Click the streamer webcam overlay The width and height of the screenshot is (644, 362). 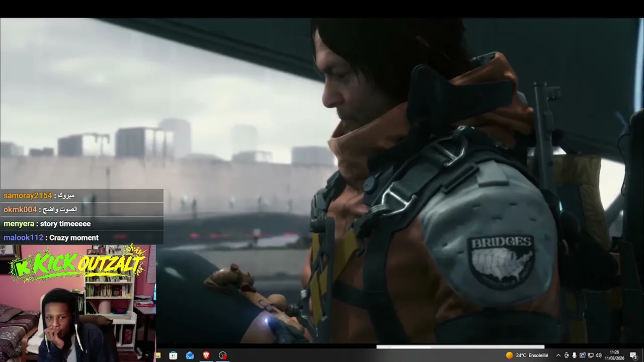[x=78, y=303]
